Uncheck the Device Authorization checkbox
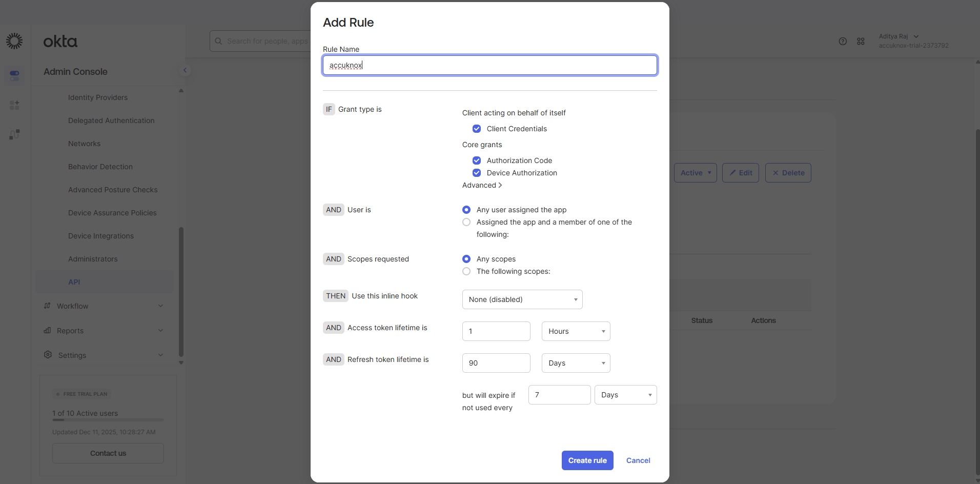This screenshot has height=484, width=980. (477, 173)
